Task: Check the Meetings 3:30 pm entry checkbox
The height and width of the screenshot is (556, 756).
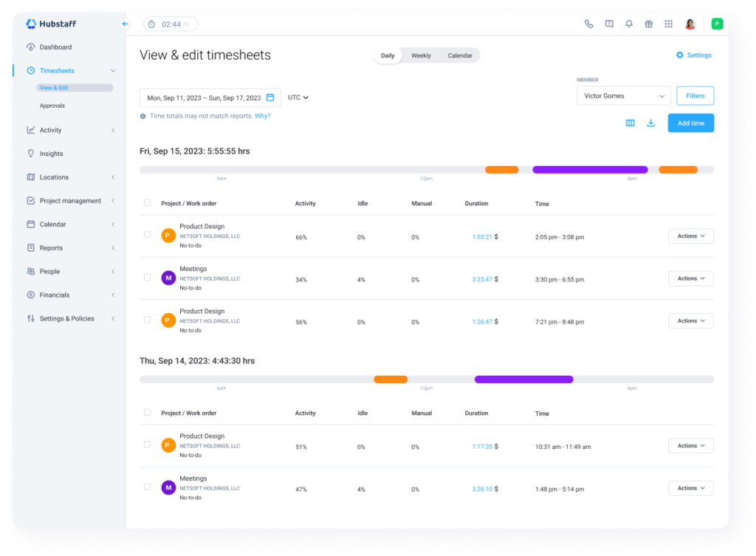Action: pyautogui.click(x=147, y=278)
